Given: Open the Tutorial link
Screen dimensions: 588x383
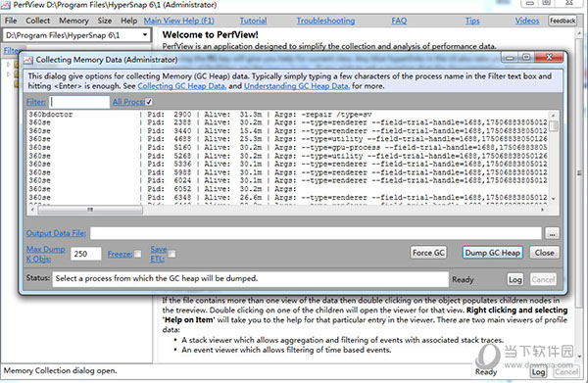Looking at the screenshot, I should point(253,21).
